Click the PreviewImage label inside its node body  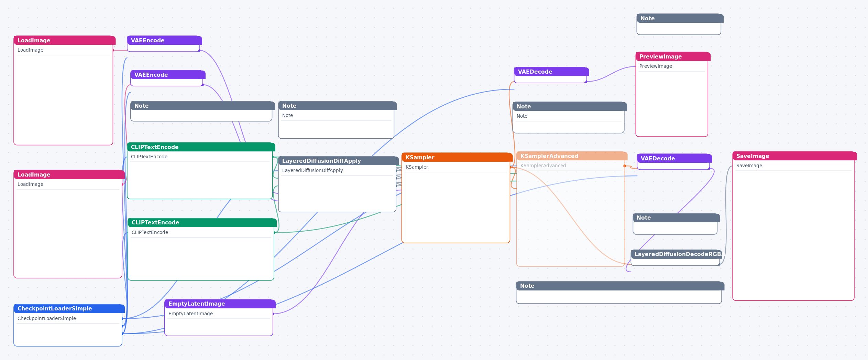656,66
